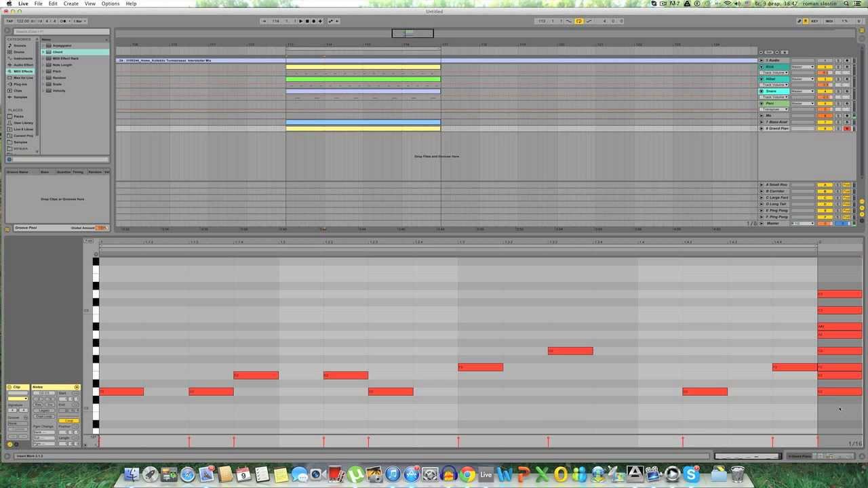Image resolution: width=868 pixels, height=488 pixels.
Task: Open the Options menu
Action: tap(111, 3)
